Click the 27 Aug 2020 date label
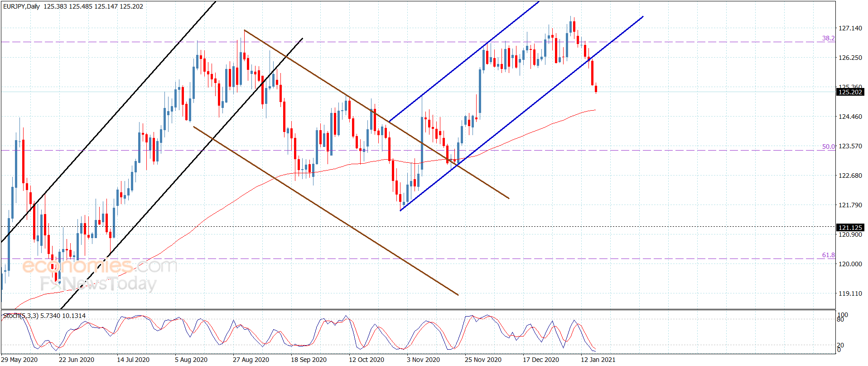Screen dimensions: 868x366 click(x=251, y=360)
